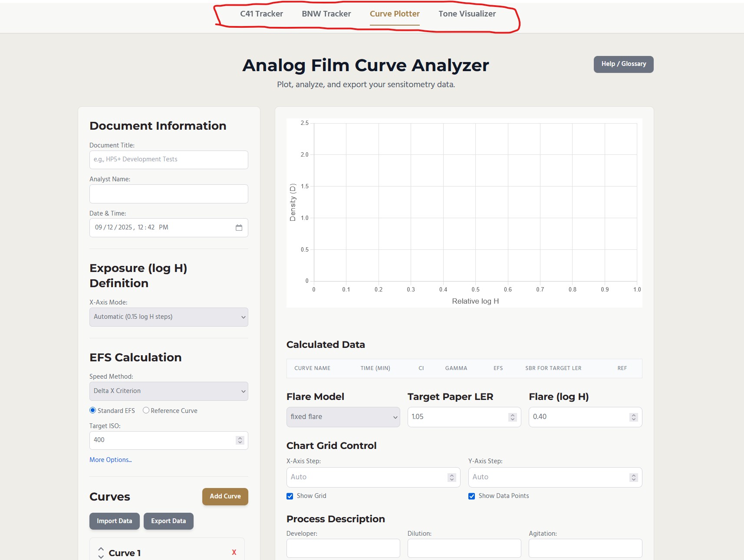
Task: Click Target Paper LER stepper arrows
Action: pos(513,417)
